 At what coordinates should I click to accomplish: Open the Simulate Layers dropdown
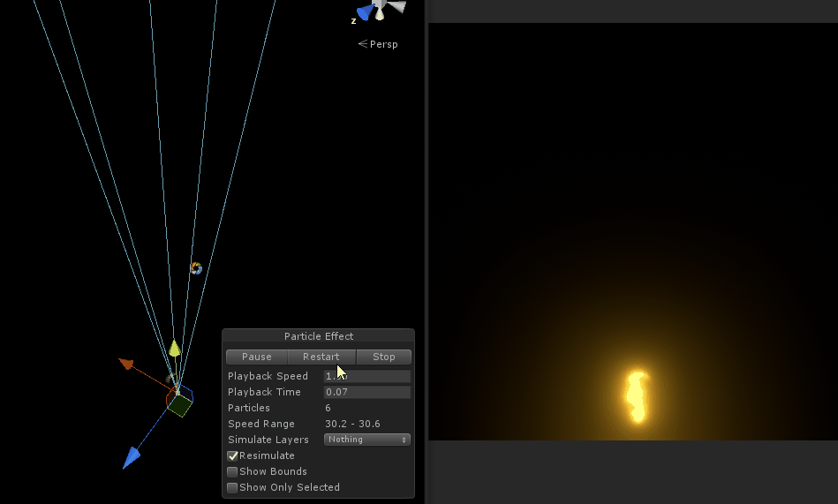(x=367, y=440)
